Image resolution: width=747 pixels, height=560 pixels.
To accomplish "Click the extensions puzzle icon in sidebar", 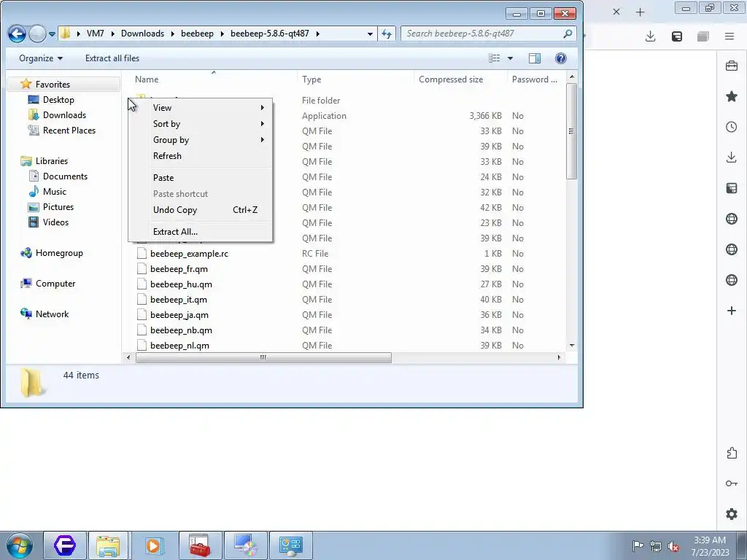I will coord(732,453).
